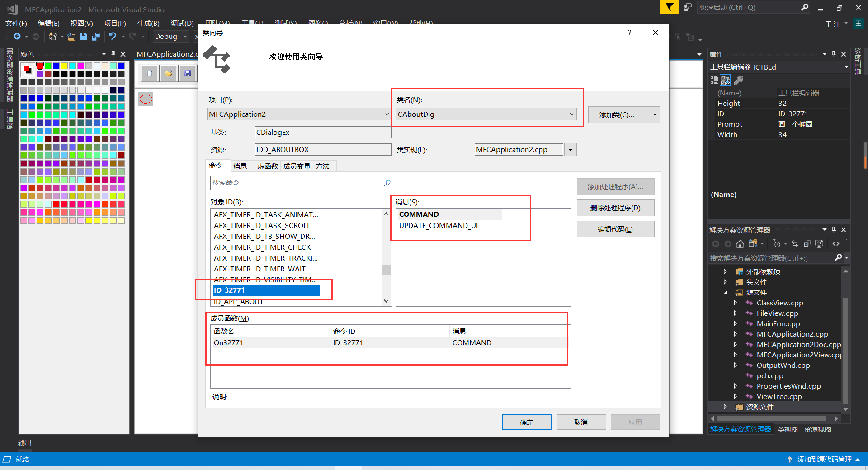Expand the 头文件 folder node
Viewport: 868px width, 470px height.
tap(725, 282)
